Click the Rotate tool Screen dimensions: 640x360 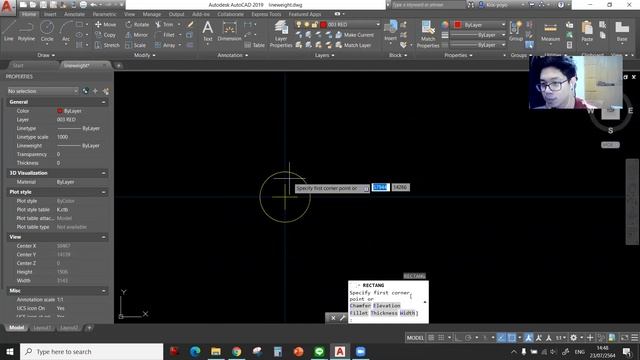click(137, 24)
